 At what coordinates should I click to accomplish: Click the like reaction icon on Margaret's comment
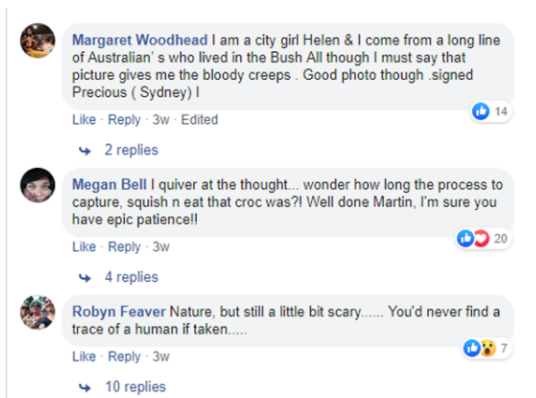(x=481, y=111)
